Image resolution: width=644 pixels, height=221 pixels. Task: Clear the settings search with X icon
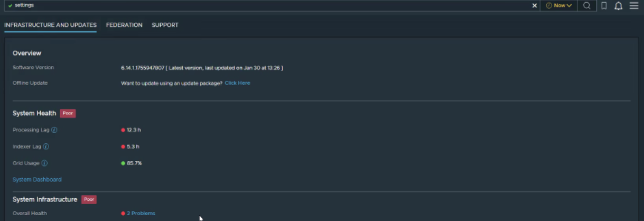tap(534, 6)
